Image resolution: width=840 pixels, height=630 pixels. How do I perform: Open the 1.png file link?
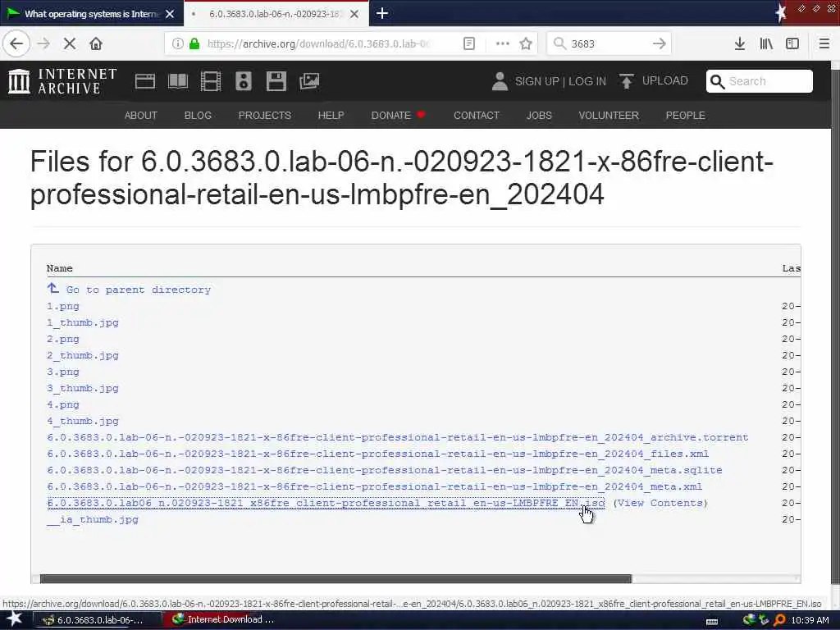tap(63, 307)
